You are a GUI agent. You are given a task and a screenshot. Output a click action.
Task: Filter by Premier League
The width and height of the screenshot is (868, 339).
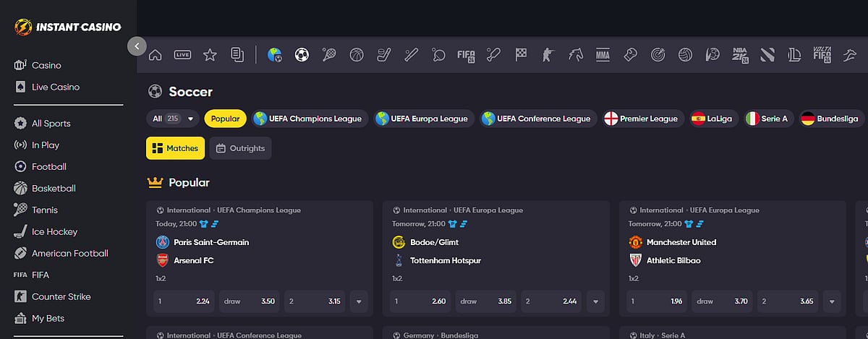tap(644, 119)
